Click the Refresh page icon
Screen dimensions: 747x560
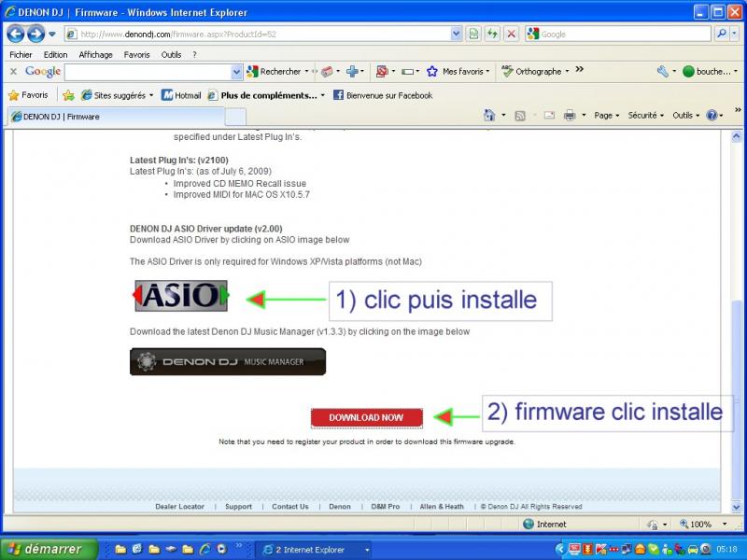(492, 34)
